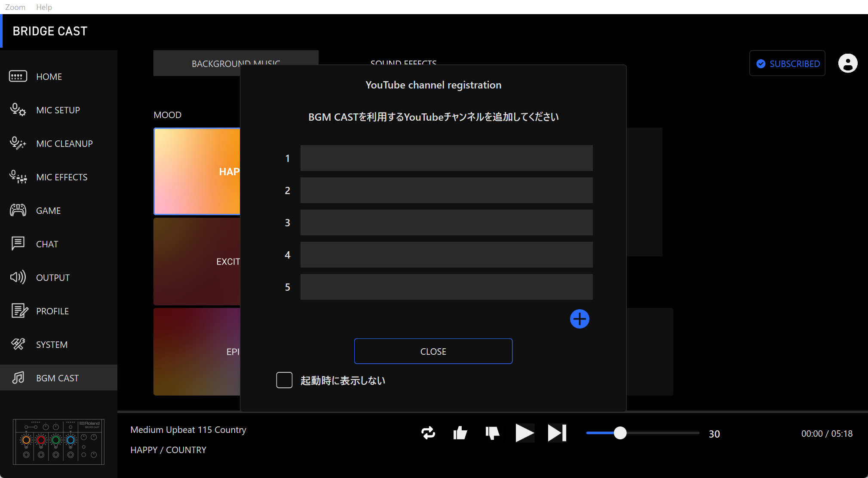Click the SUBSCRIBED button

coord(787,64)
